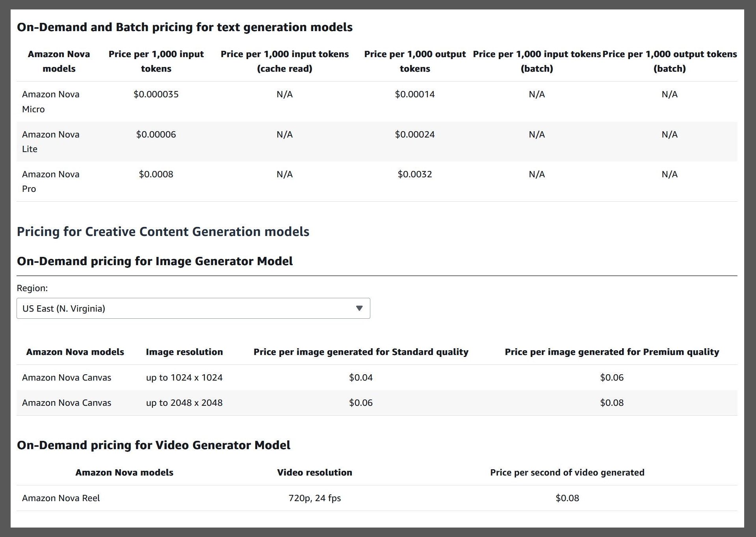Click the $0.0032 output token price for Nova Pro
Viewport: 756px width, 537px height.
click(x=414, y=174)
